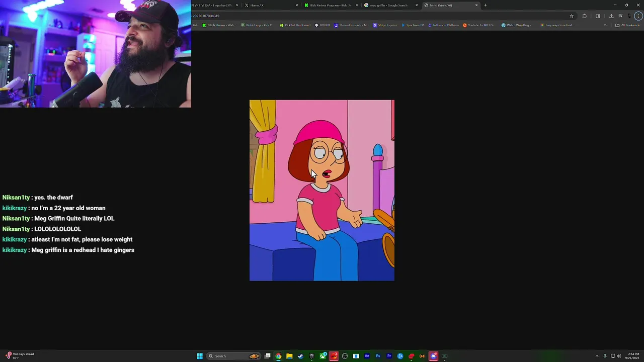Open the clock and date panel
The height and width of the screenshot is (362, 644).
click(x=632, y=356)
